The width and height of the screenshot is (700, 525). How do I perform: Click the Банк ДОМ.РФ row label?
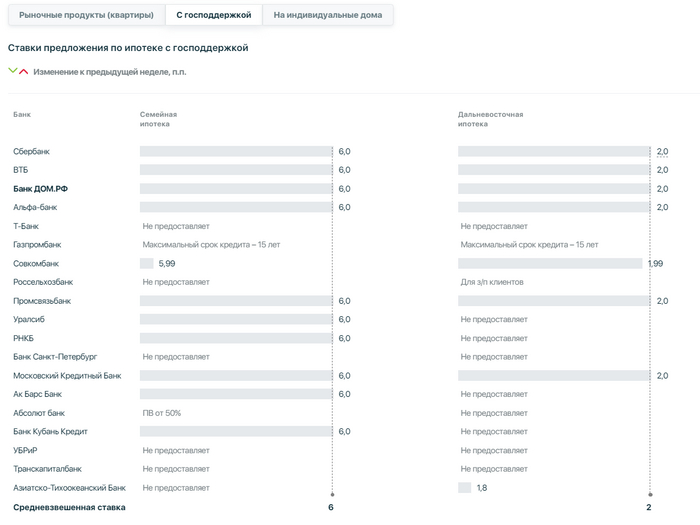click(40, 189)
